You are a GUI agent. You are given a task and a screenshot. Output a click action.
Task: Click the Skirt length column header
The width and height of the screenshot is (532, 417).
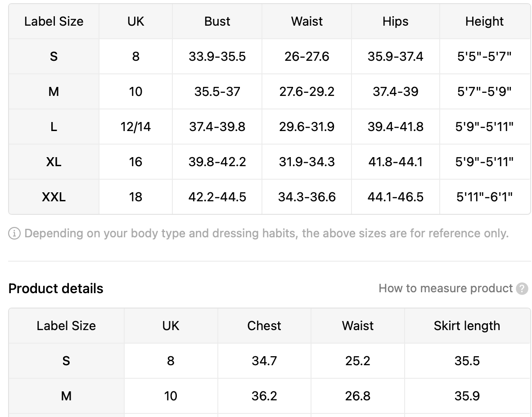[x=467, y=326]
